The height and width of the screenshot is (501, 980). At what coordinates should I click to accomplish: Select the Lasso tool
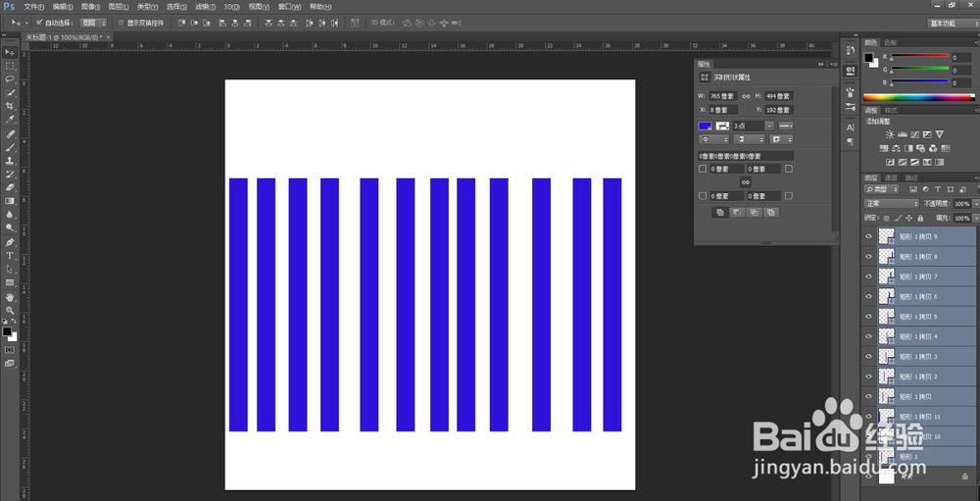click(10, 78)
